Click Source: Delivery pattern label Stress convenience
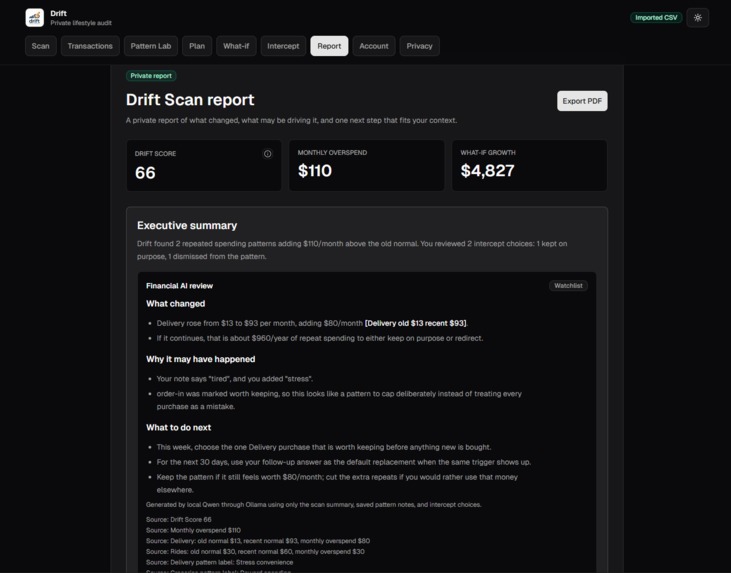 click(x=220, y=562)
